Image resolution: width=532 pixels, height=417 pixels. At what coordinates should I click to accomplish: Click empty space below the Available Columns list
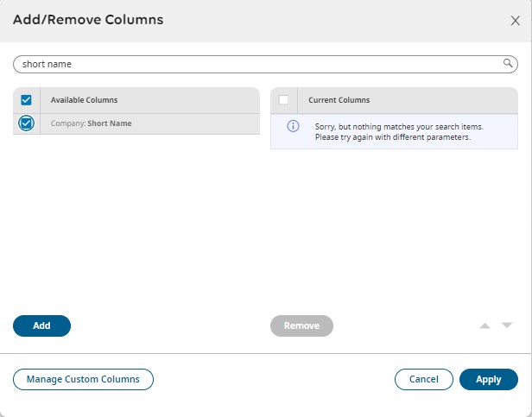[136, 224]
